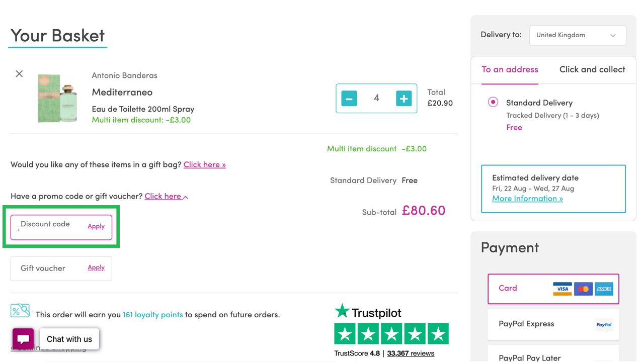Open the 33,367 reviews link
The image size is (644, 362).
410,353
